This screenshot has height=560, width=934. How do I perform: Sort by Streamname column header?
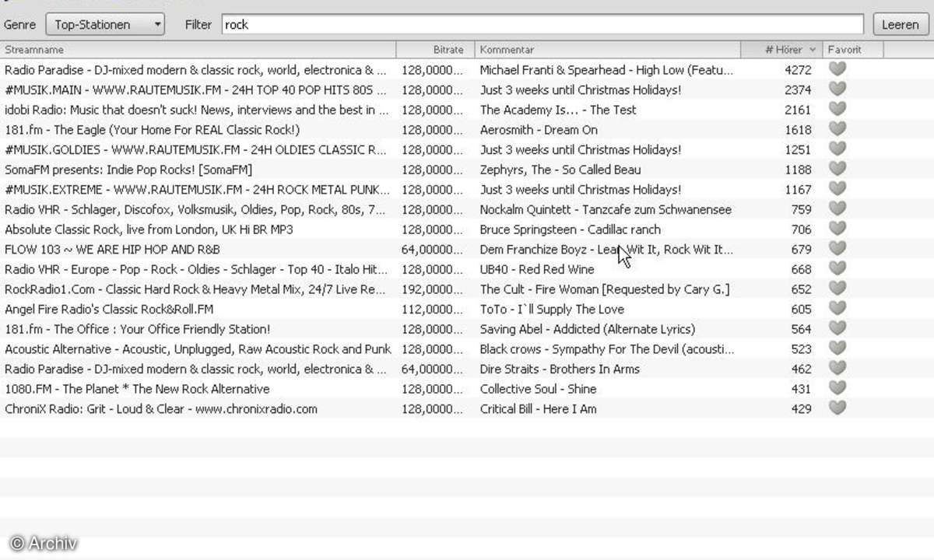pyautogui.click(x=198, y=49)
